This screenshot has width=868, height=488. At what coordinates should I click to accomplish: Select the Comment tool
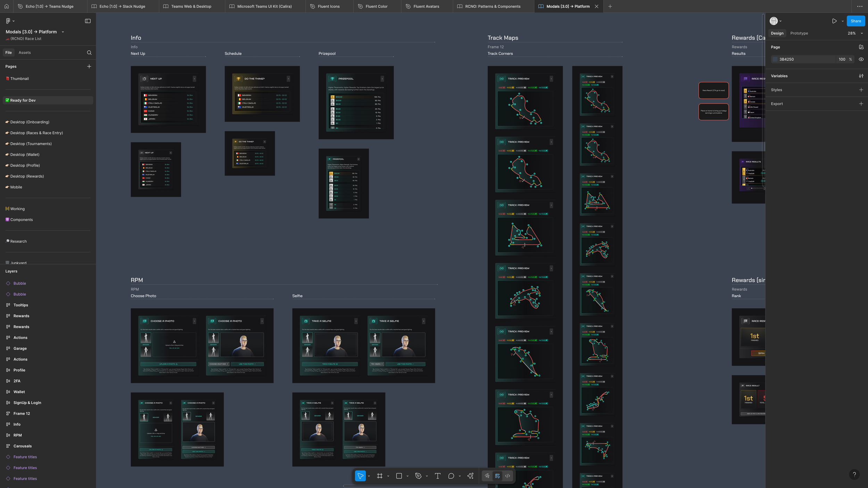pos(451,476)
